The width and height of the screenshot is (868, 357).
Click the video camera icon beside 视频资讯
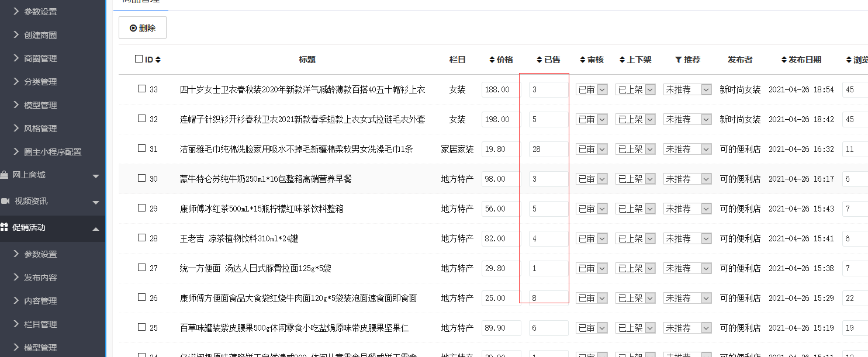[x=5, y=202]
